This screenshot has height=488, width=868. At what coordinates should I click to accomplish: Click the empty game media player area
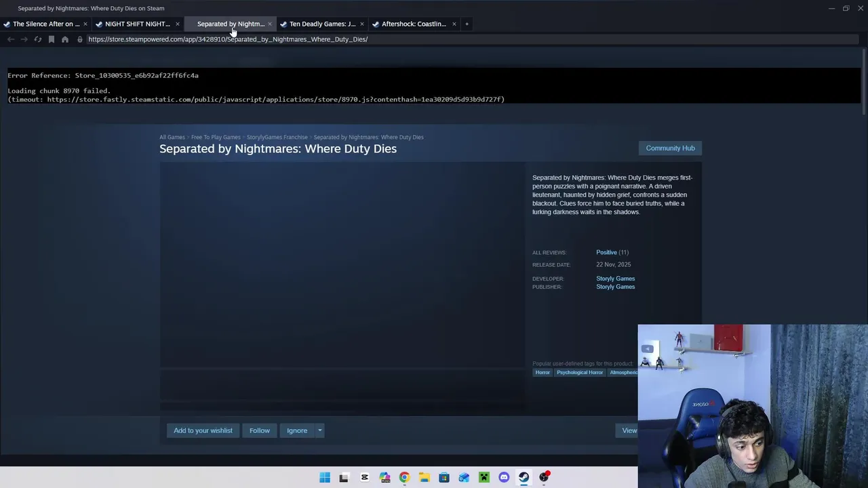[x=342, y=264]
